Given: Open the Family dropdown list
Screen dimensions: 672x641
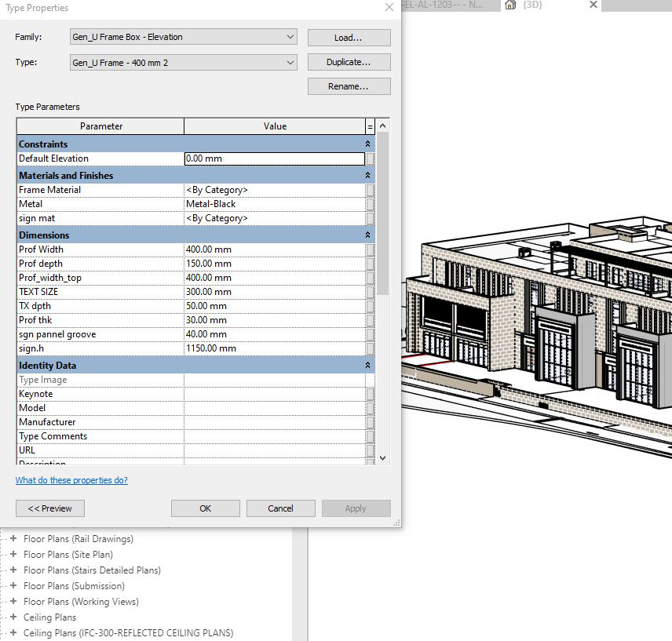Looking at the screenshot, I should point(290,37).
